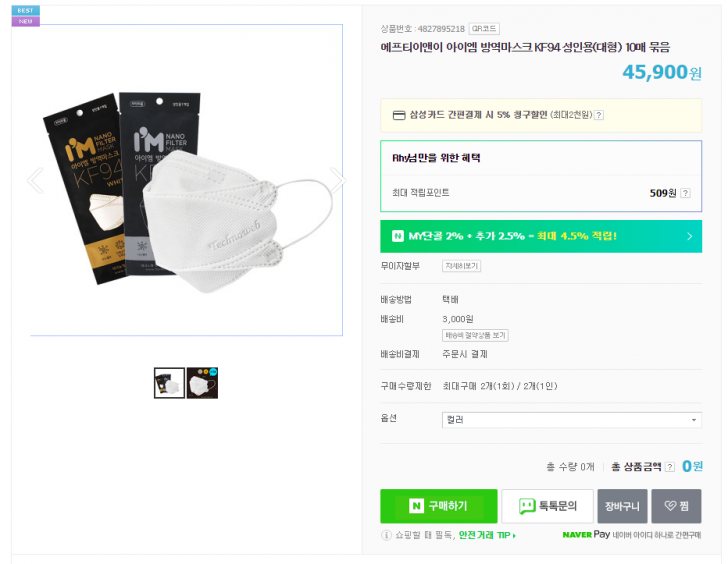This screenshot has width=728, height=564.
Task: Click 배송비 절약상품 보기 button
Action: click(476, 335)
